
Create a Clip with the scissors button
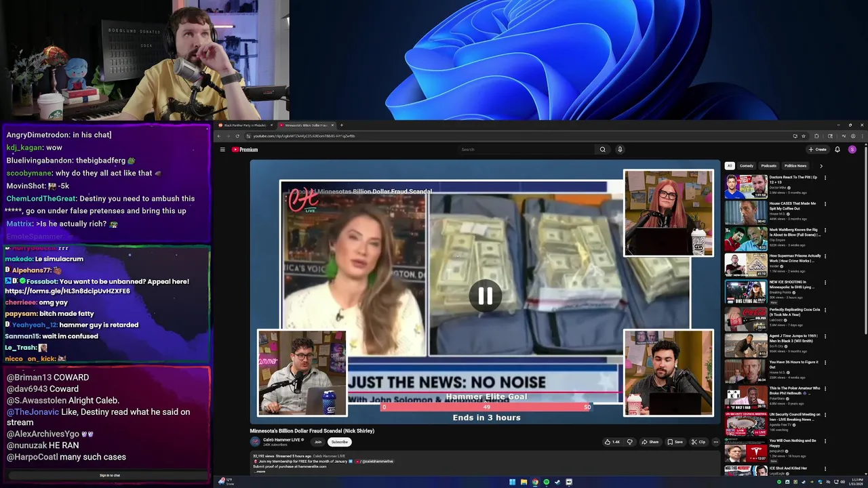pyautogui.click(x=698, y=442)
